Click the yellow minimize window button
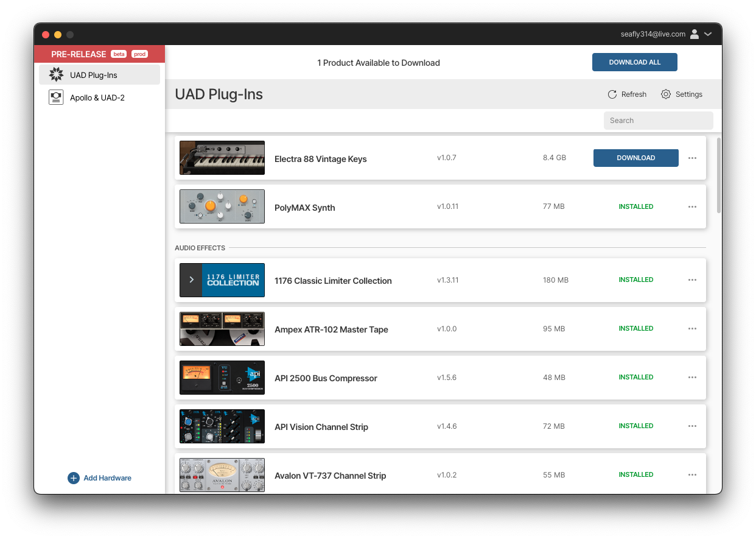Viewport: 756px width, 539px height. (x=58, y=35)
